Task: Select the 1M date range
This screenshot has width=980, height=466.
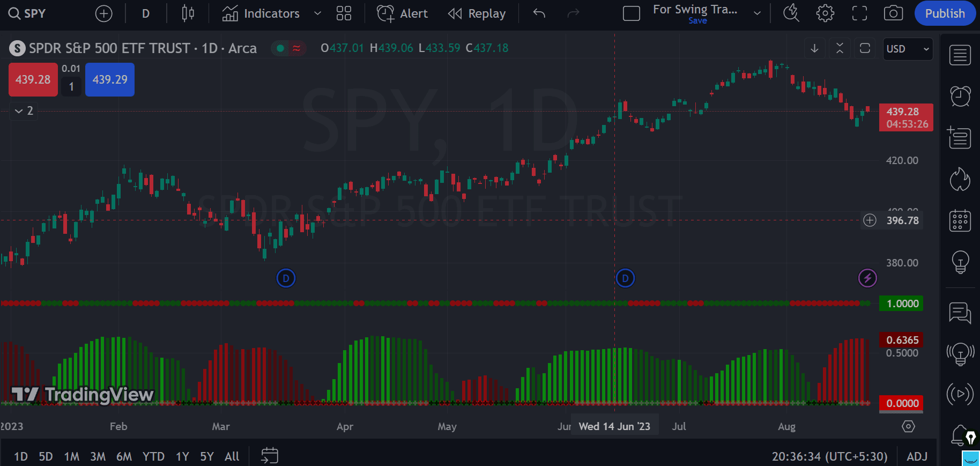Action: (71, 456)
